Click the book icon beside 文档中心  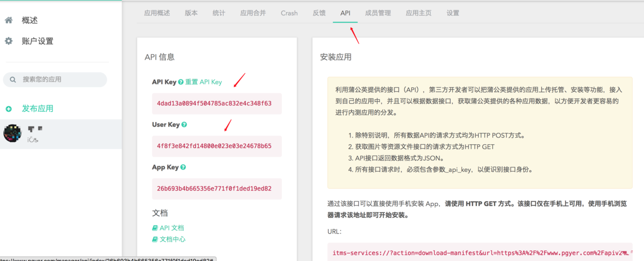155,239
